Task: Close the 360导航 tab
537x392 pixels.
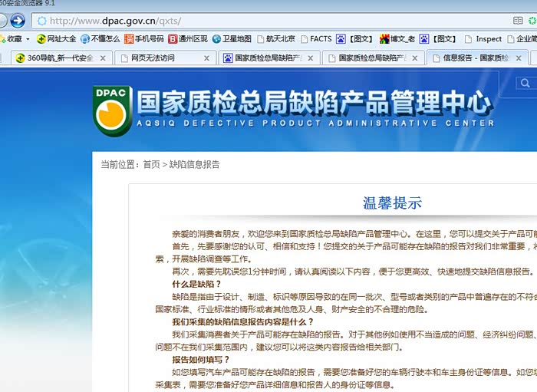Action: pos(103,58)
